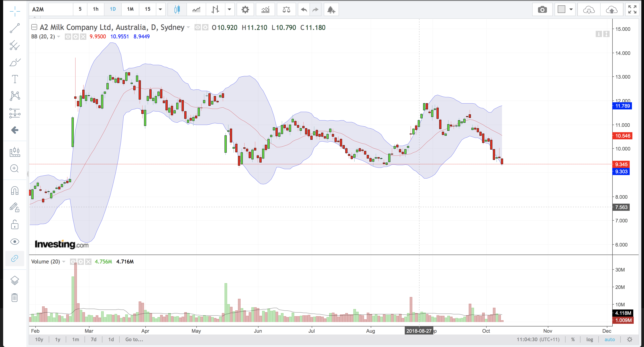
Task: Open the pitchfork drawing tools
Action: pos(15,45)
